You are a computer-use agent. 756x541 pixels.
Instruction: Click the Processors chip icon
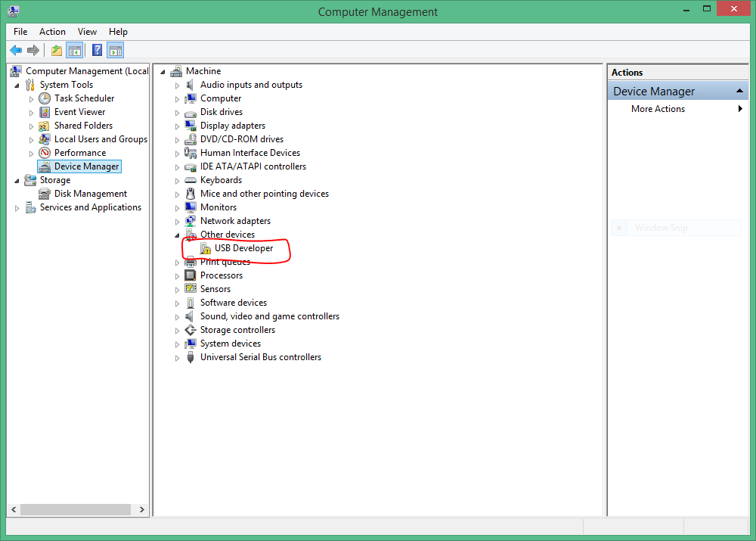(x=191, y=275)
